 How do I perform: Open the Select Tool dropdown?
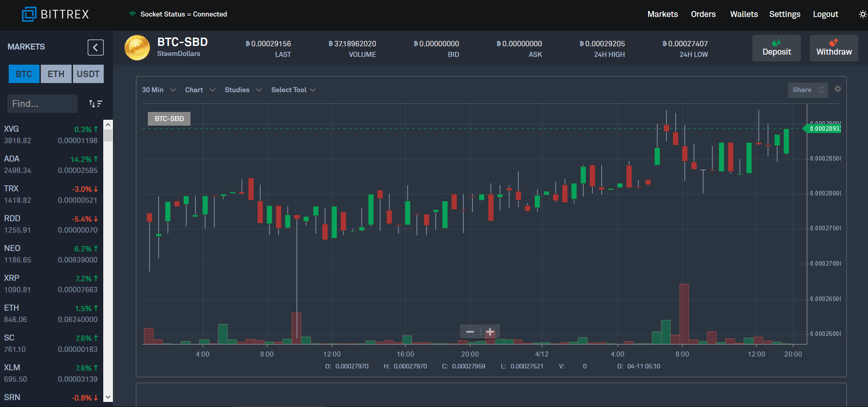(x=293, y=90)
